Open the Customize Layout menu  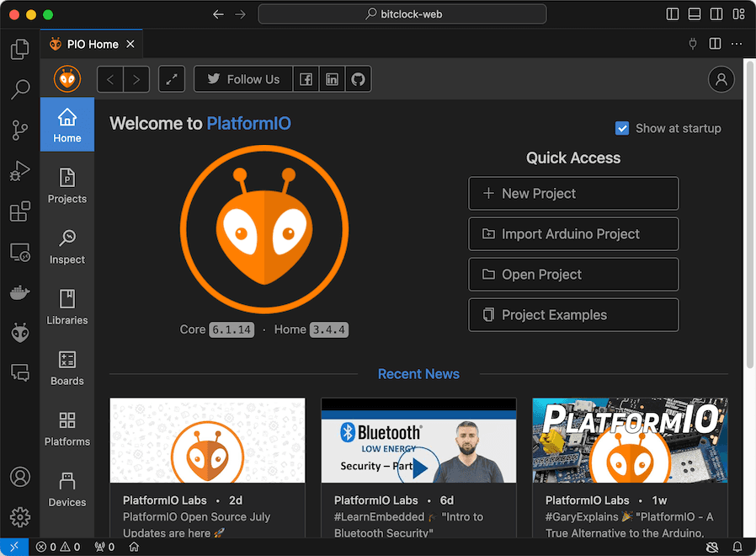coord(738,14)
